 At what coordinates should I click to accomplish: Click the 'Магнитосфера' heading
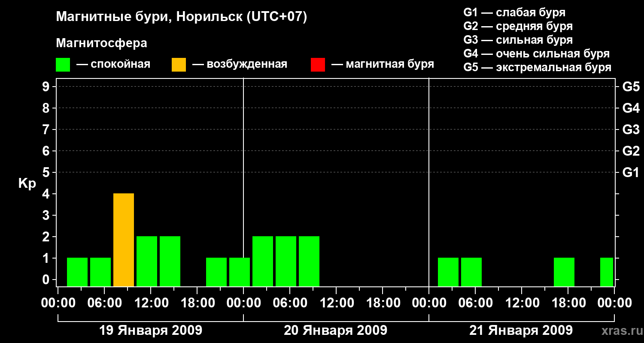[101, 43]
